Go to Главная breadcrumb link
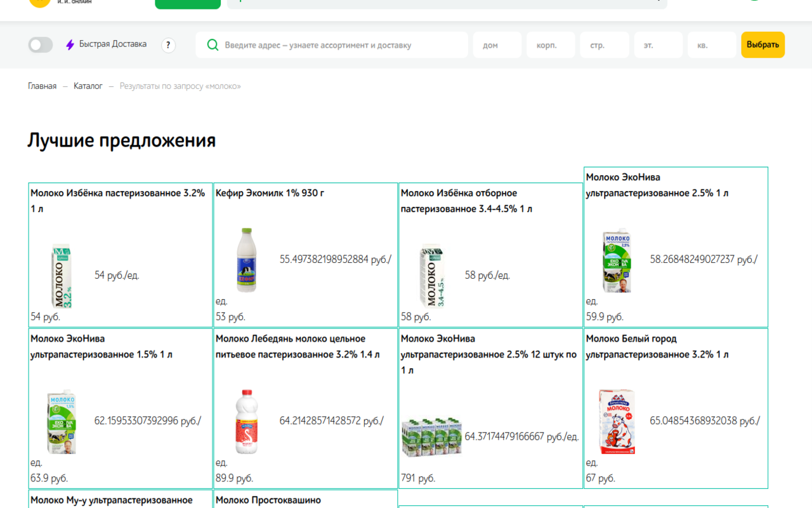The image size is (812, 508). pyautogui.click(x=42, y=86)
